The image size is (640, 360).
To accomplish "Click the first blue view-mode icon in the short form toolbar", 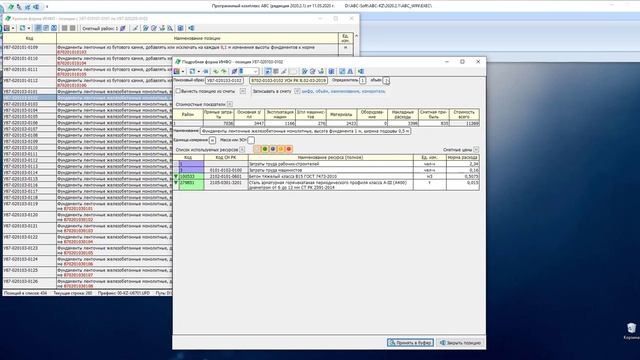I will point(38,28).
